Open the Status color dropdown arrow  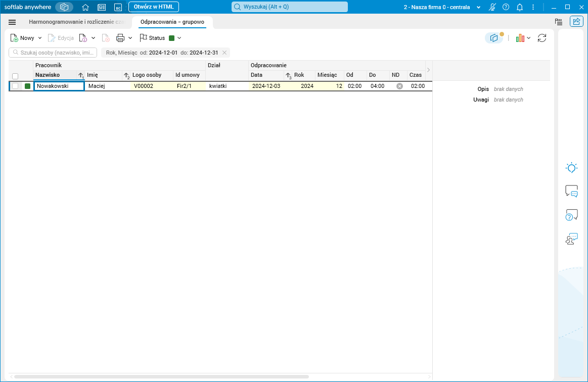[x=179, y=38]
